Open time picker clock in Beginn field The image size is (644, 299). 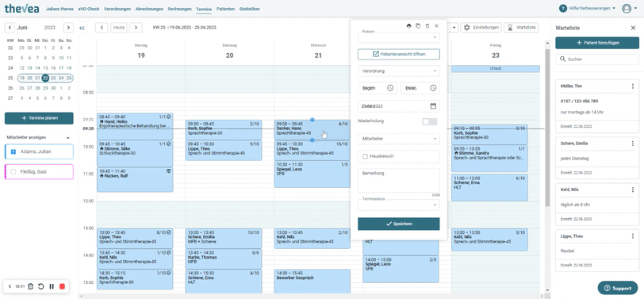[x=390, y=88]
